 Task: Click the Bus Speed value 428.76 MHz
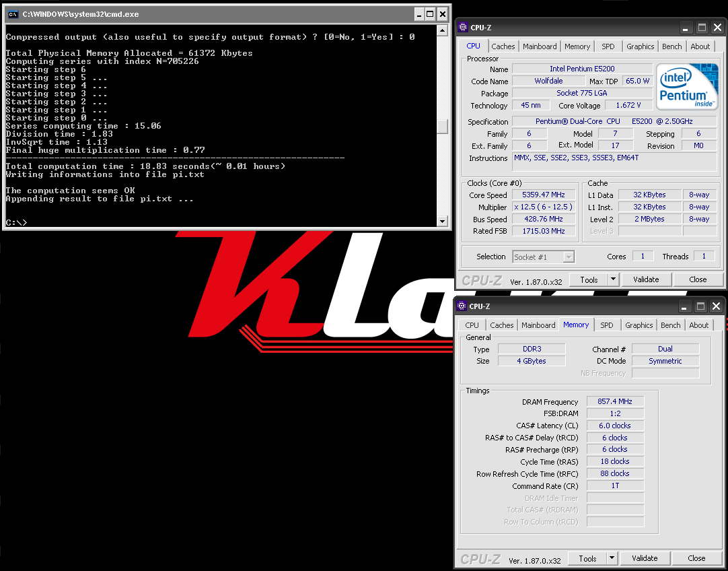[544, 219]
